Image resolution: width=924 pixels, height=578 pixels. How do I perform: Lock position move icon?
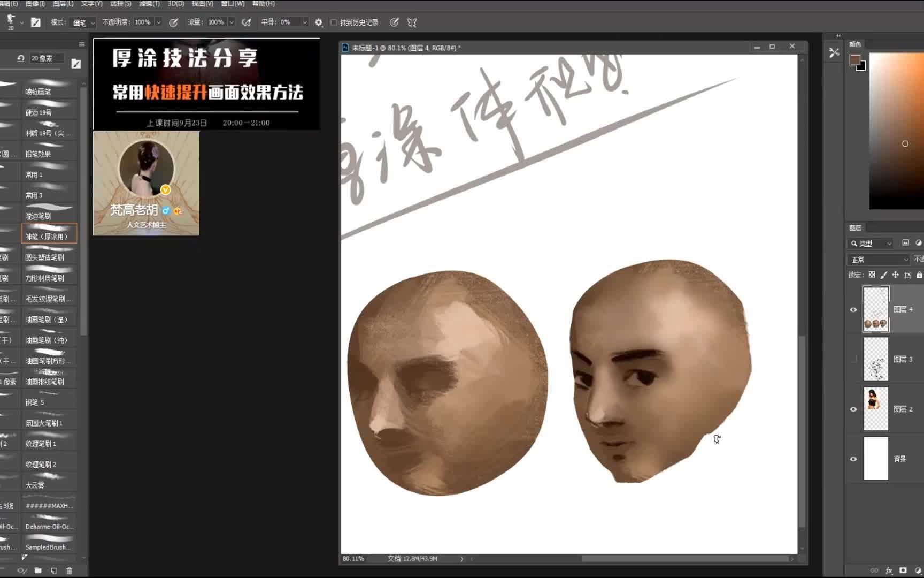pos(895,275)
